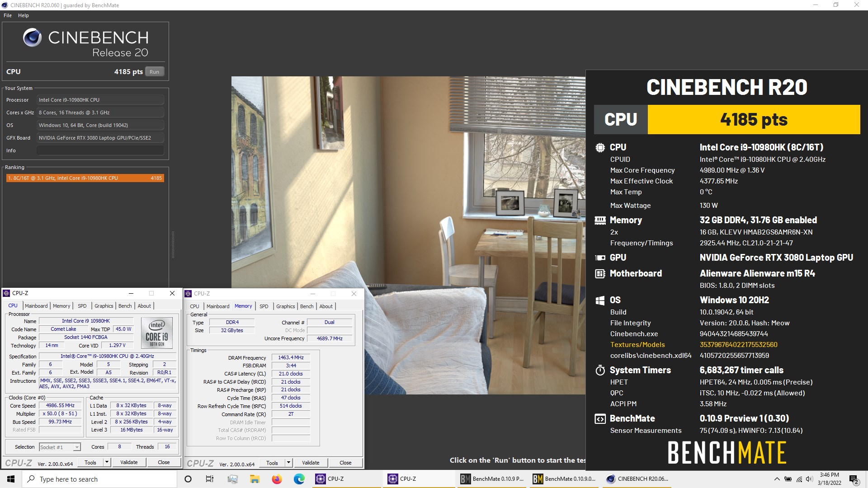Open Task View on the taskbar

(210, 479)
